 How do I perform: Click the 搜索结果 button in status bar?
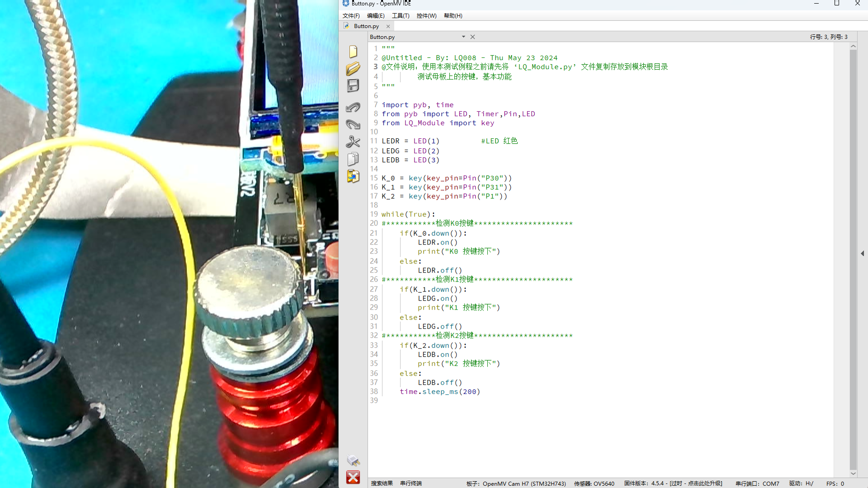382,483
